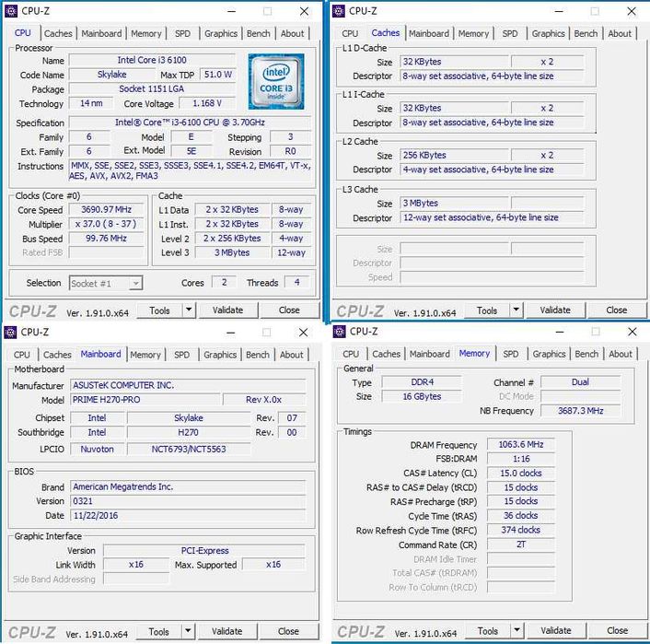Image resolution: width=650 pixels, height=644 pixels.
Task: Close the Caches window with X button
Action: 632,11
